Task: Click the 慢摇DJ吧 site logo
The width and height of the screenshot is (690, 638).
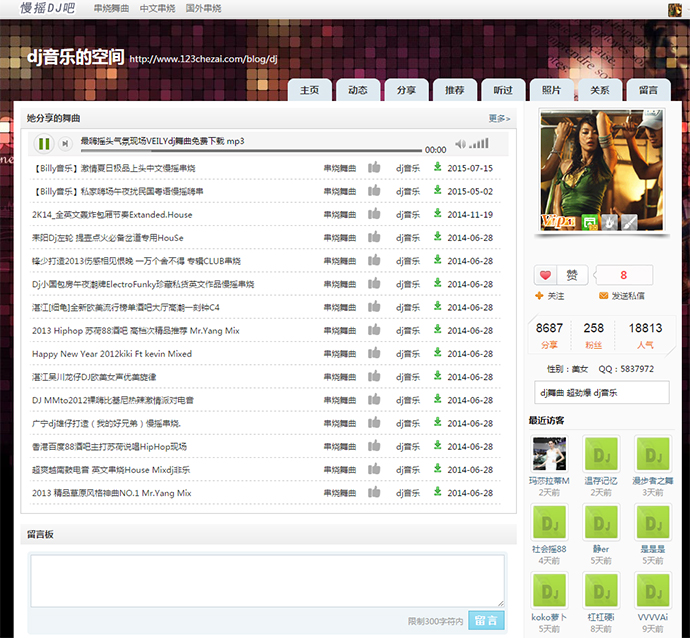Action: pyautogui.click(x=48, y=8)
